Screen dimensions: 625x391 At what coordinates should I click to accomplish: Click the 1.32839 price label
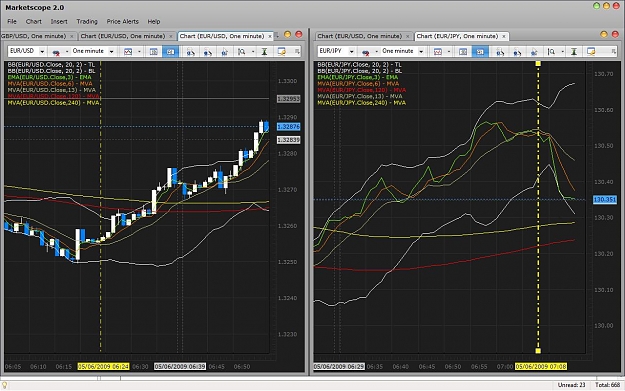pos(289,140)
